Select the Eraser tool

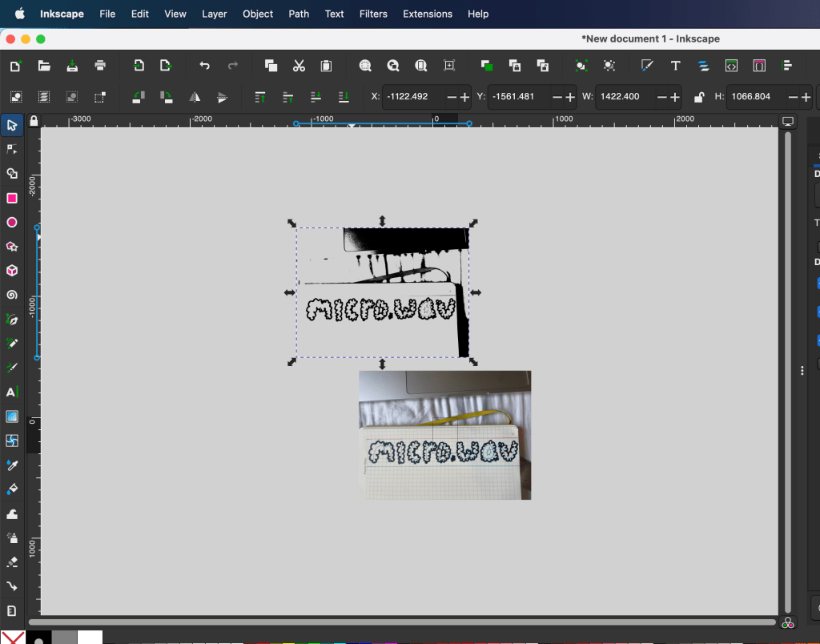tap(12, 561)
